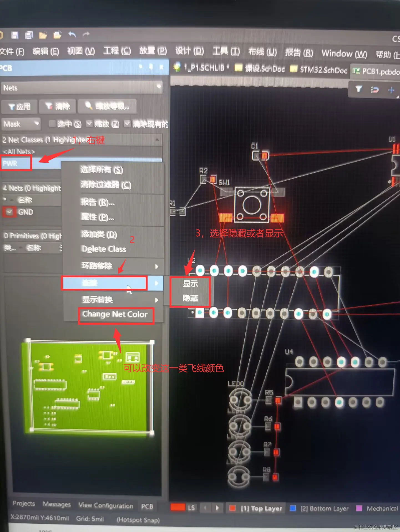This screenshot has height=532, width=400.
Task: Click the U4 chip footprint body
Action: tap(340, 381)
